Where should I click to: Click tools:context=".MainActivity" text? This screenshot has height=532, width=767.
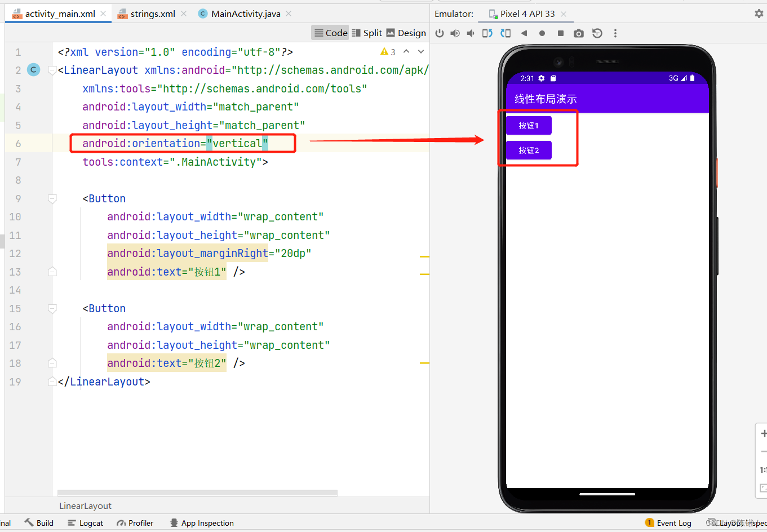pyautogui.click(x=175, y=162)
